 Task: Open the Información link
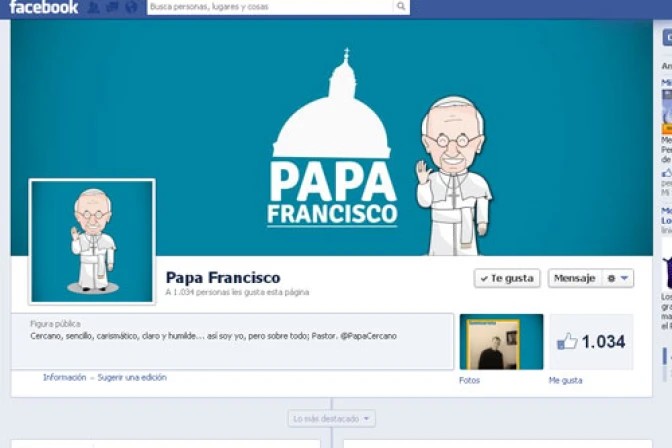[64, 378]
